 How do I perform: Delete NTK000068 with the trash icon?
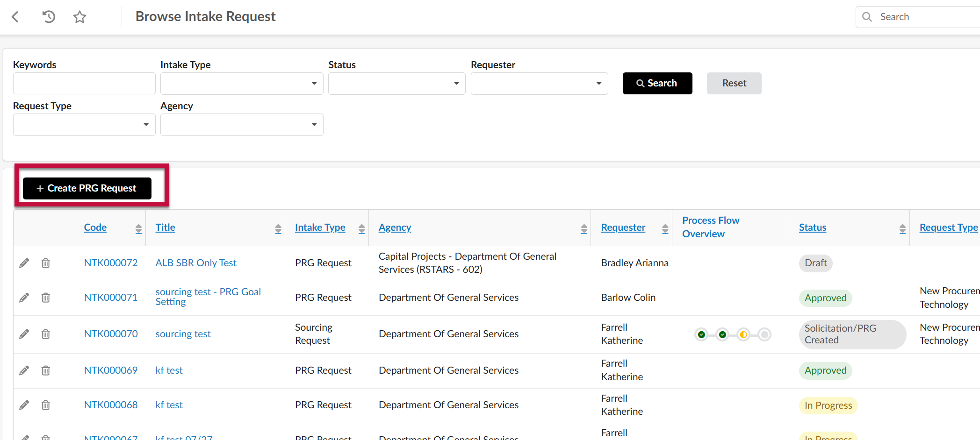[x=45, y=405]
